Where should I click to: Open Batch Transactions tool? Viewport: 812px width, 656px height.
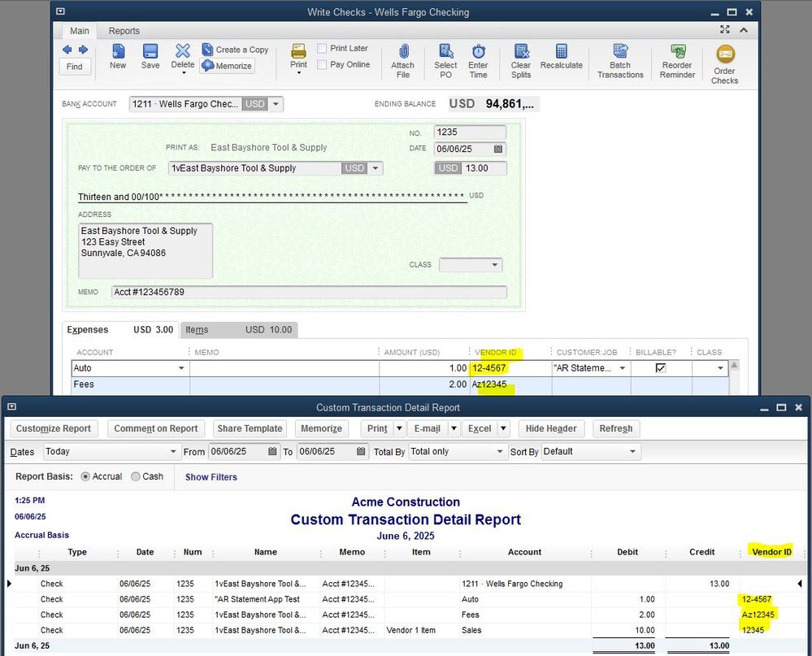[620, 59]
